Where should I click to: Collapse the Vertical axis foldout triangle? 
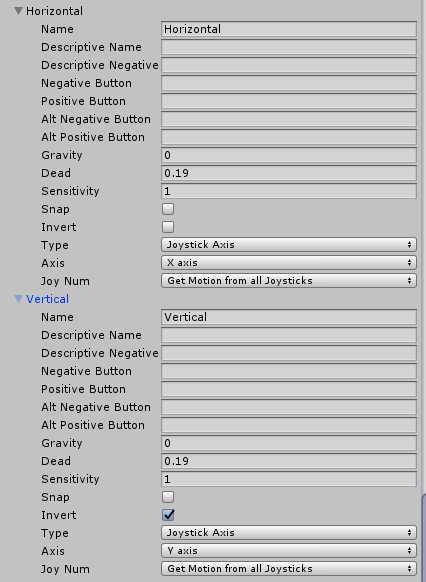click(18, 299)
